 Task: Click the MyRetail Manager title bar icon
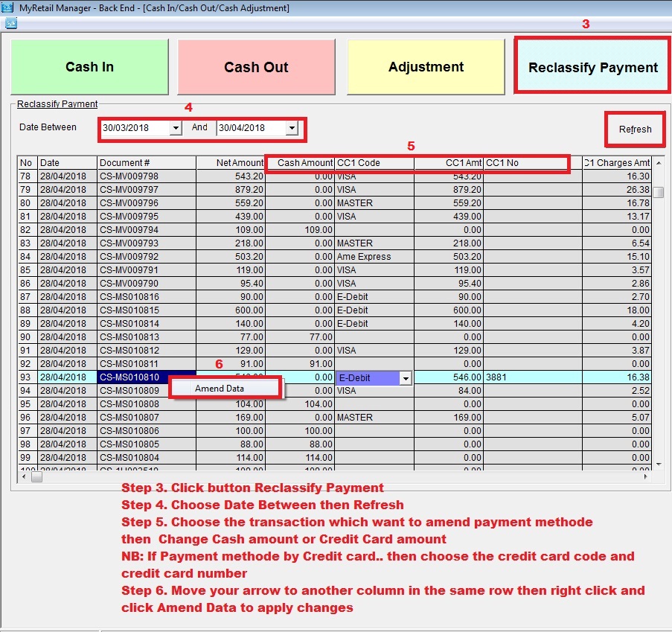(7, 7)
